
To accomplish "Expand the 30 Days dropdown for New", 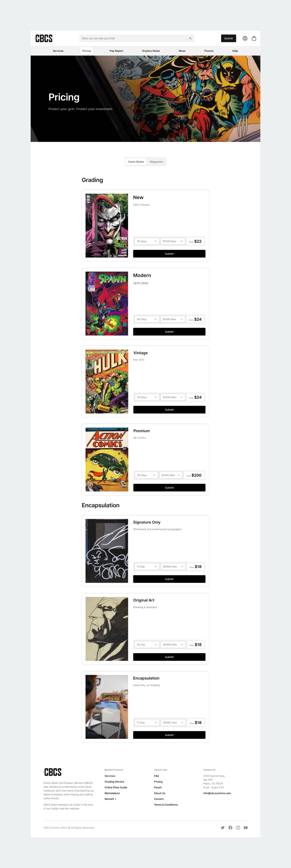I will tap(146, 241).
